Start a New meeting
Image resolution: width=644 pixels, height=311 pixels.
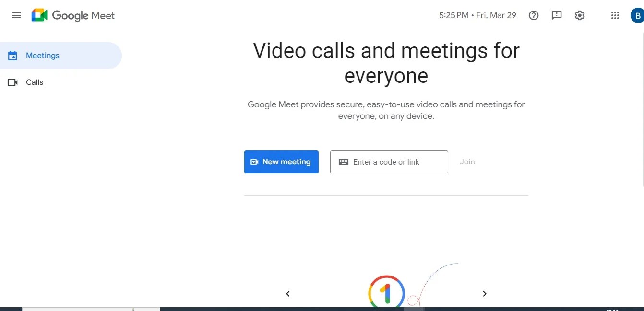281,162
